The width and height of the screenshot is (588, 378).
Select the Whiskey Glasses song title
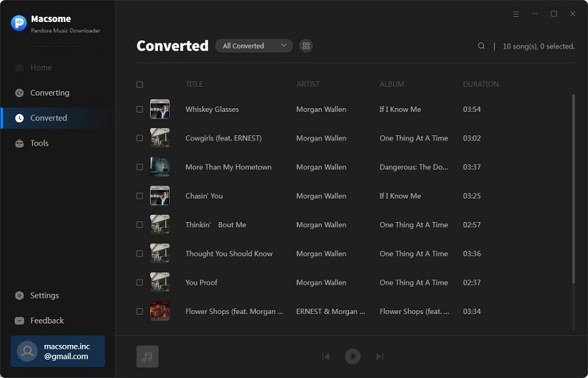212,110
